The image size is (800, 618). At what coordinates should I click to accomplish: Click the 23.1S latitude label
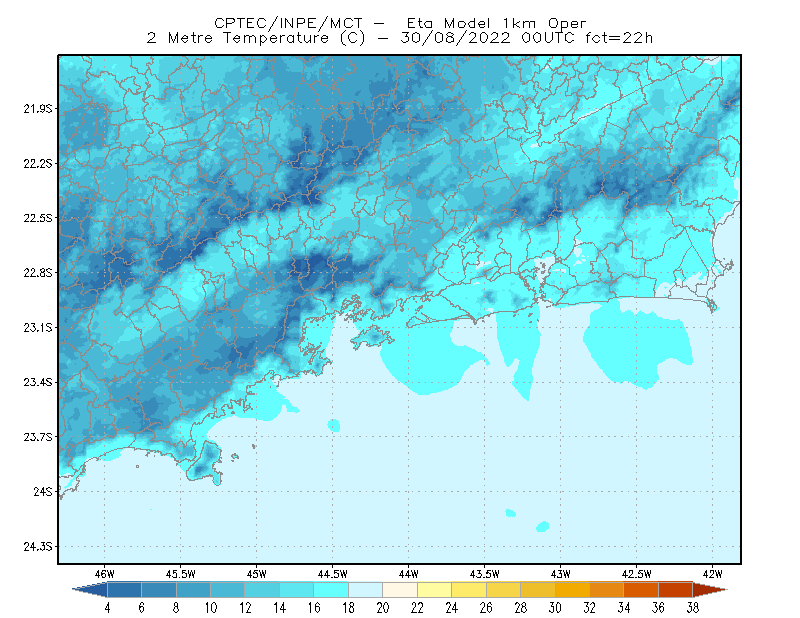point(38,327)
